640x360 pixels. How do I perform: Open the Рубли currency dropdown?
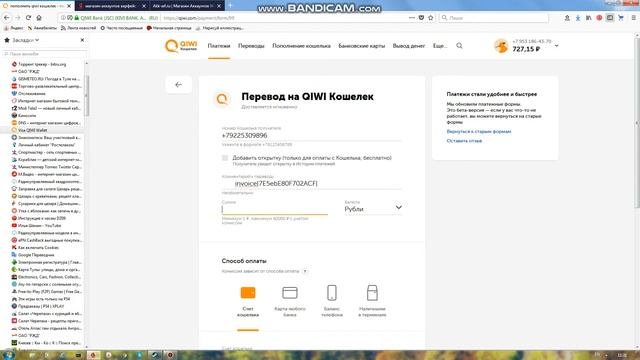pos(373,209)
